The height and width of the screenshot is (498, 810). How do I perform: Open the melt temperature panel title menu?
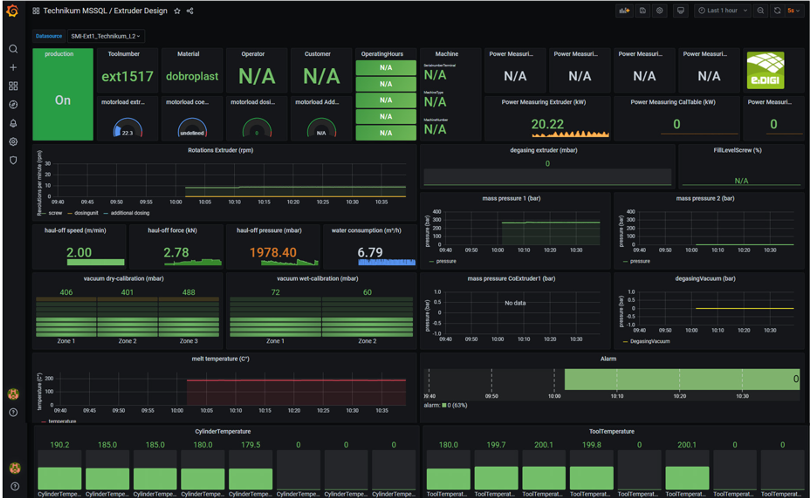[220, 358]
